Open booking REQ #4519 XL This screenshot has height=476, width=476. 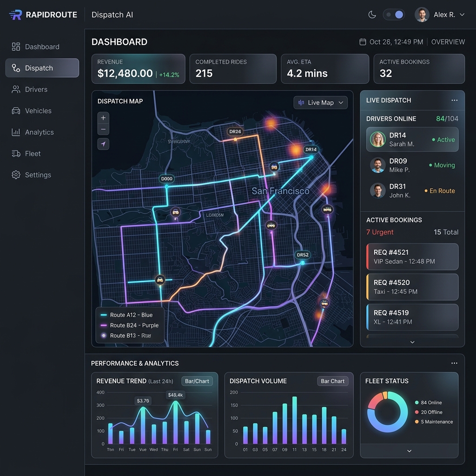pyautogui.click(x=412, y=317)
